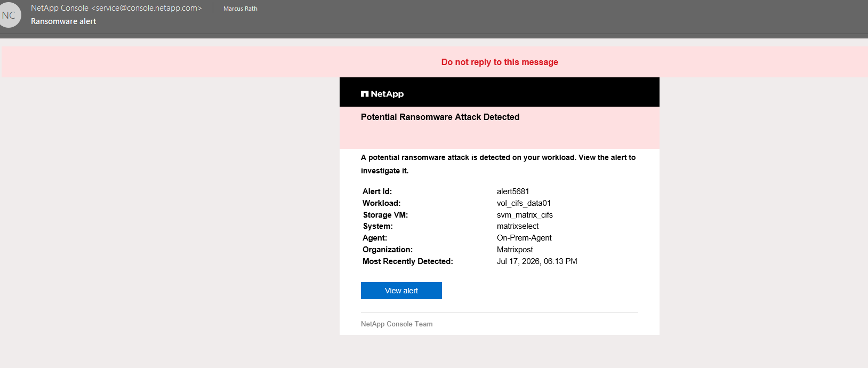The width and height of the screenshot is (868, 368).
Task: Click the NetApp Console Team signature
Action: click(x=397, y=324)
